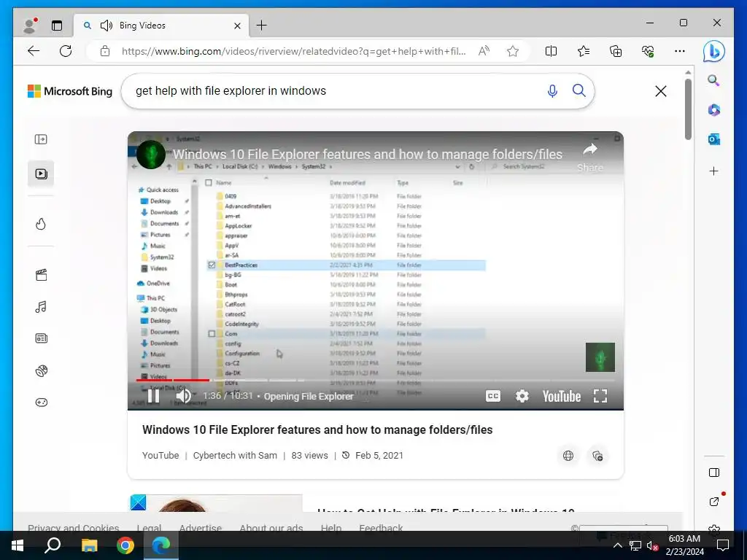
Task: Open split screen view
Action: point(551,51)
